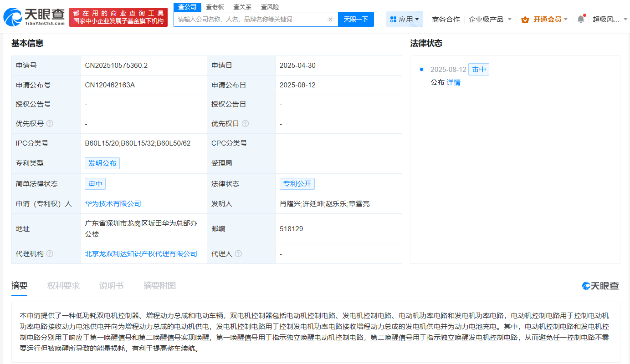This screenshot has height=364, width=630.
Task: Click inside the keyword search input field
Action: (251, 19)
